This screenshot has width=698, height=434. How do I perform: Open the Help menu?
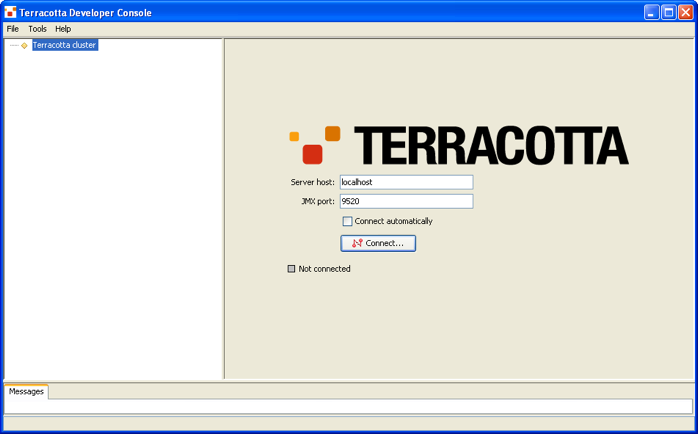point(63,29)
